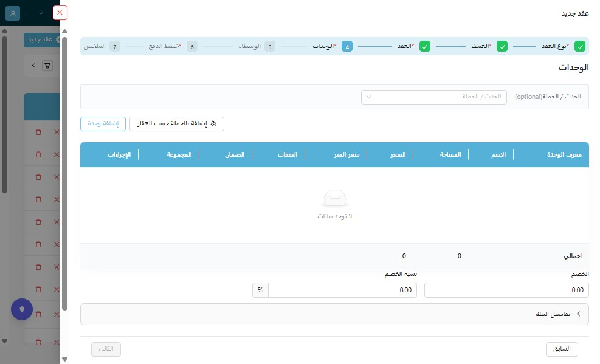Click the dialog scrollbar up arrow
The image size is (600, 364).
(x=64, y=32)
